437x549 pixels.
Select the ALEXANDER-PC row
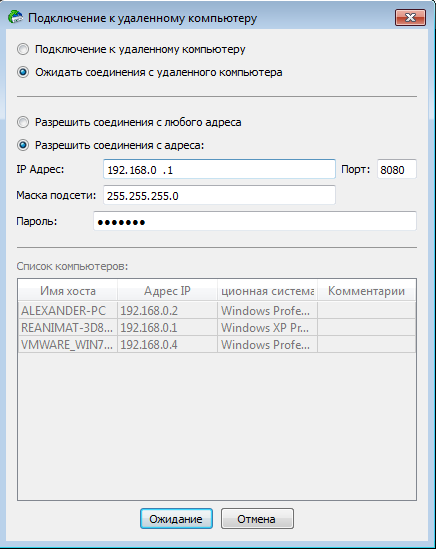point(217,311)
